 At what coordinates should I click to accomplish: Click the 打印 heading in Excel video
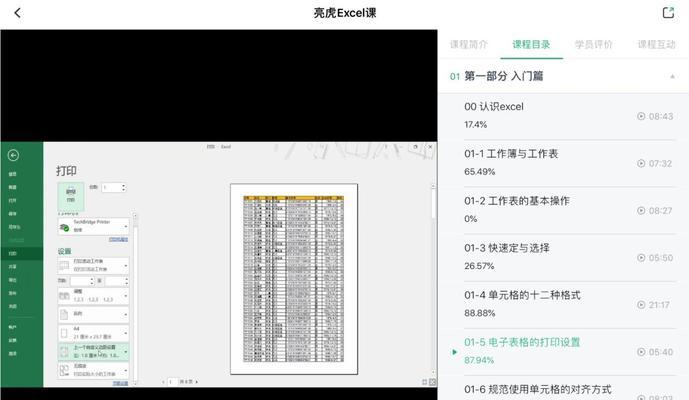pos(66,171)
